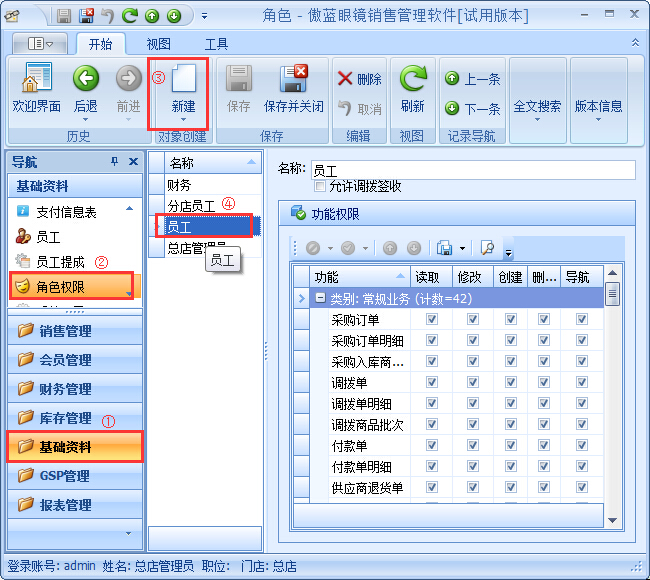Click permissions grid vertical scrollbar thumb
Screen dimensions: 650x580
coord(612,293)
